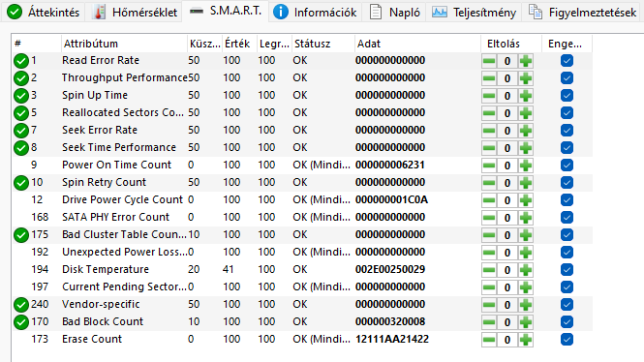The image size is (644, 362).
Task: Increase offset for Drive Power Cycle Count
Action: [526, 200]
